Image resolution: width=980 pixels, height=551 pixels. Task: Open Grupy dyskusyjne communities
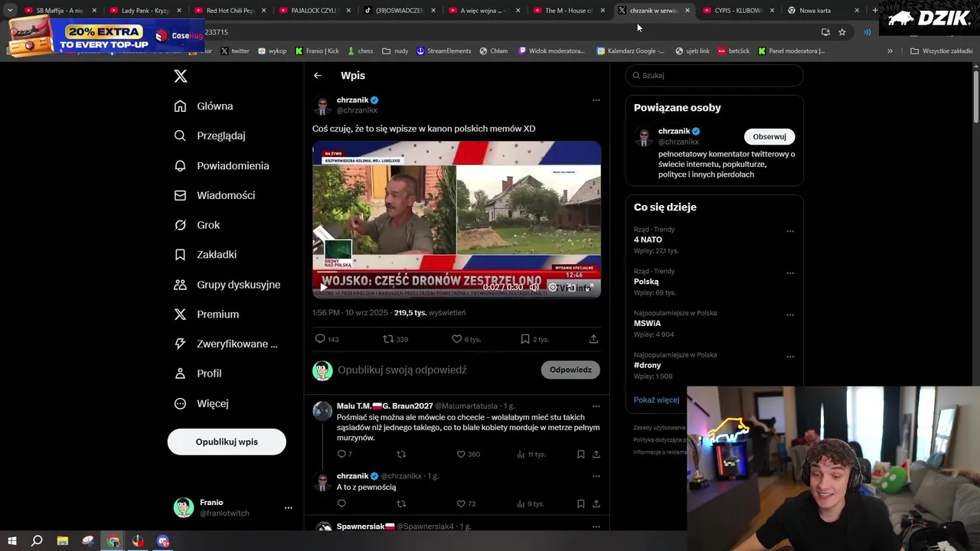(227, 285)
